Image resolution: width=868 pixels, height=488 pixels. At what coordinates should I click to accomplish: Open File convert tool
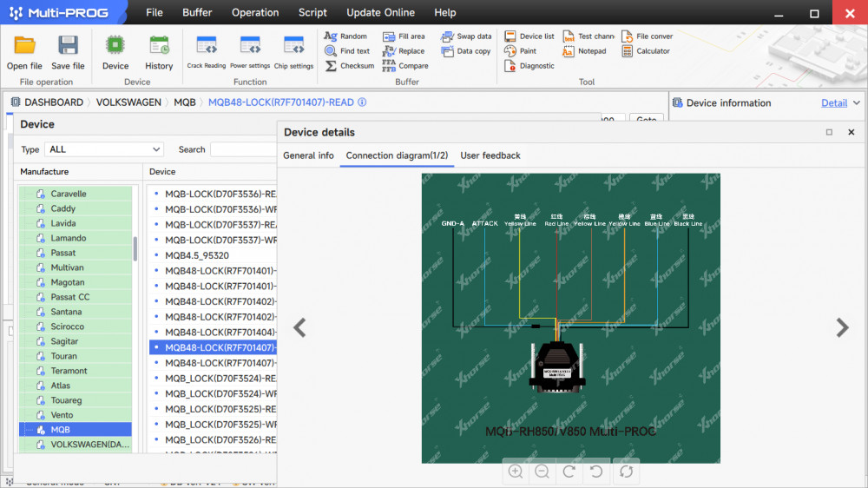(x=647, y=36)
